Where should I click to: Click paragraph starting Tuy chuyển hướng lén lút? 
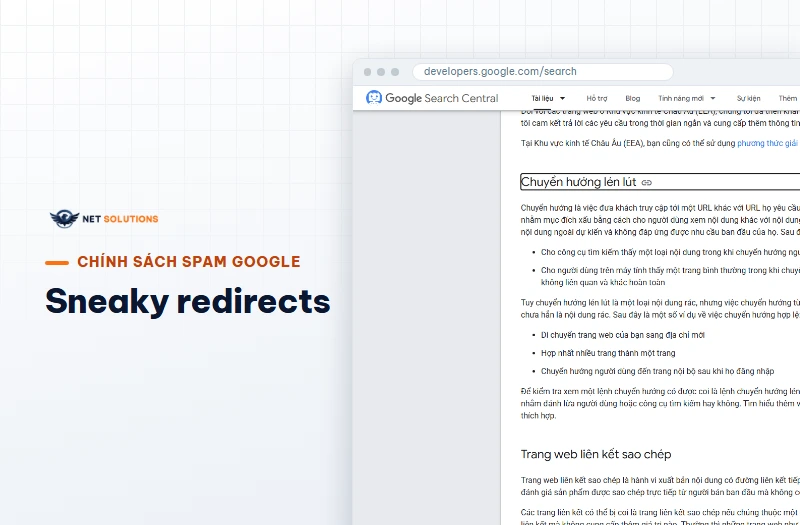[x=660, y=309]
